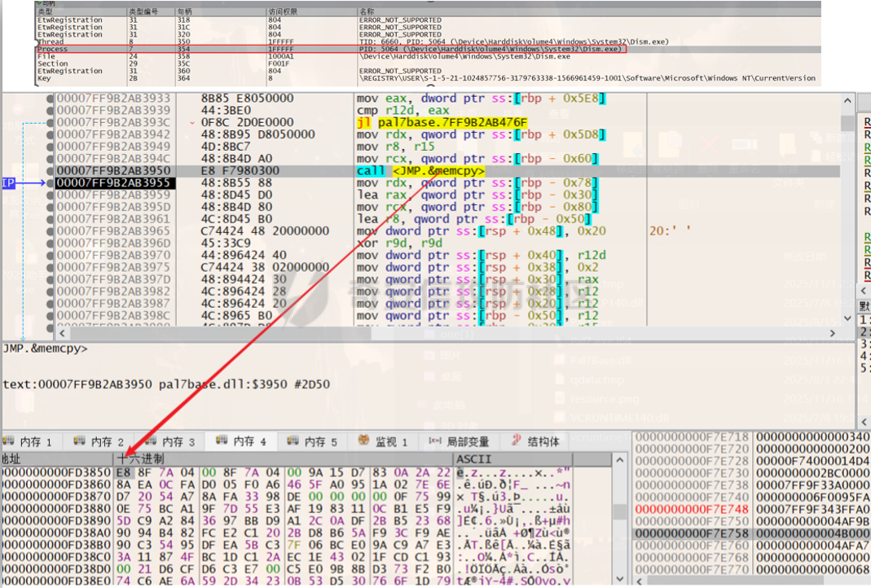Viewport: 871px width, 588px height.
Task: Click the Watch 1 (监视 1) tab icon
Action: pyautogui.click(x=364, y=441)
